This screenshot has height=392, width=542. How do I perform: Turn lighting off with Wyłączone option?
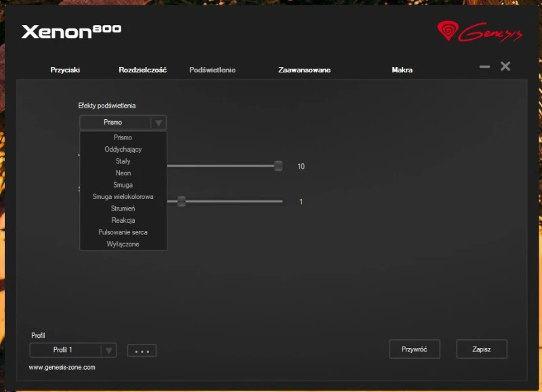pos(123,244)
